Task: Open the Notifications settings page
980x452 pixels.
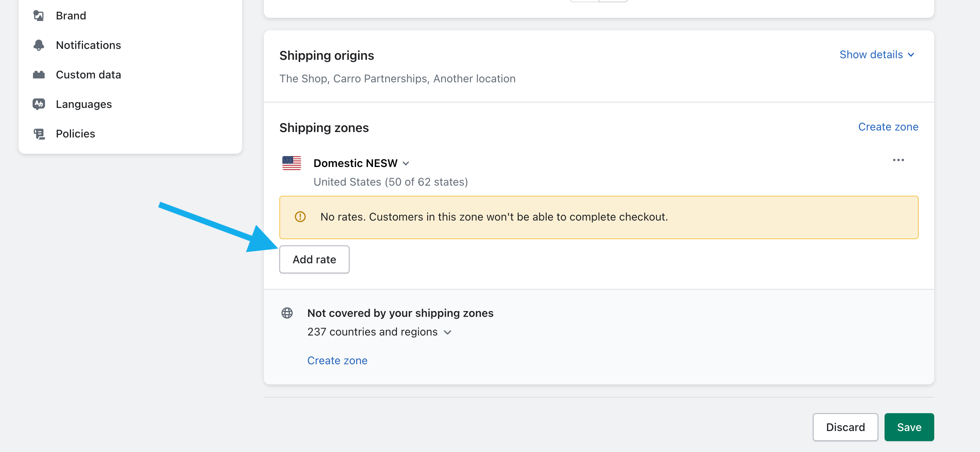Action: 88,45
